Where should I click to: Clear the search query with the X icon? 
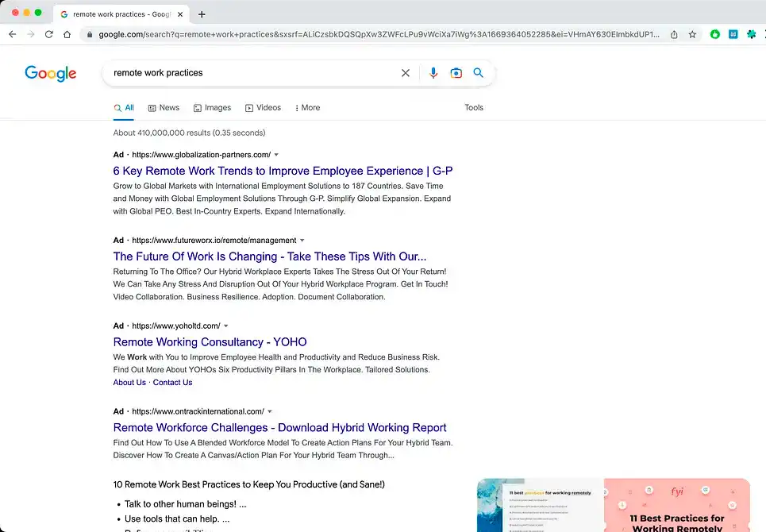pos(406,73)
